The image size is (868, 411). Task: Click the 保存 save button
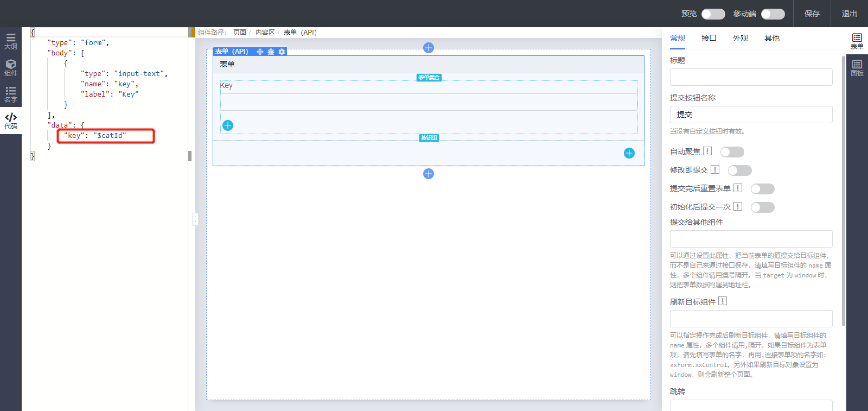pos(812,14)
